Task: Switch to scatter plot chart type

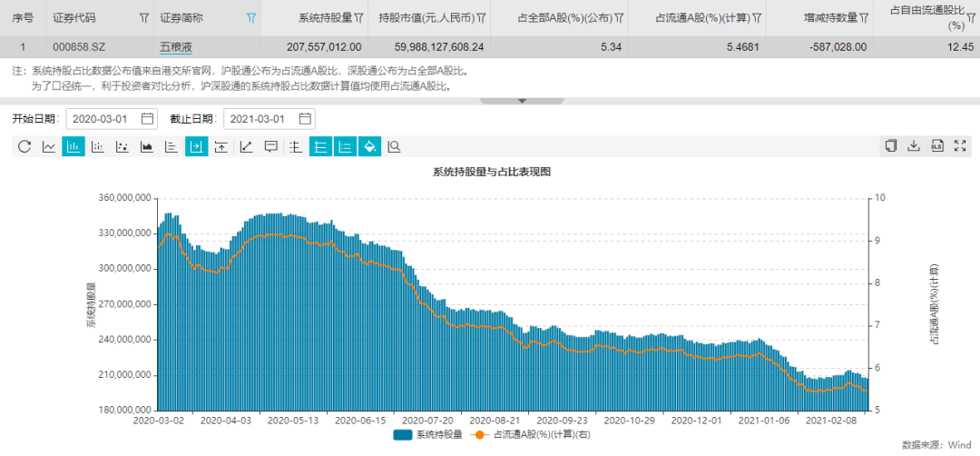Action: (x=122, y=146)
